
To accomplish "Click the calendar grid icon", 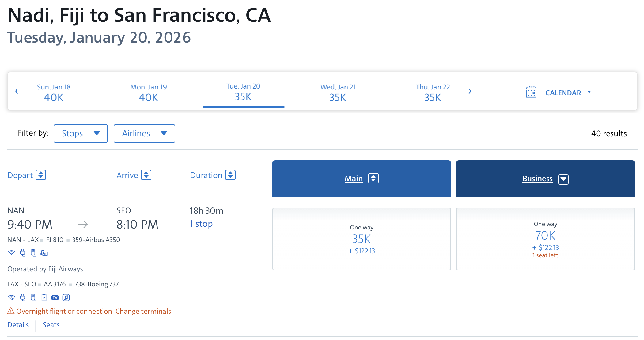I will [x=531, y=92].
